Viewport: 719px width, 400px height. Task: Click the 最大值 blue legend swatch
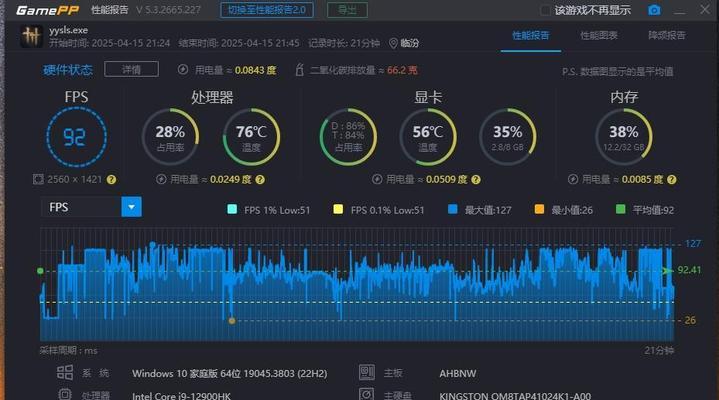(453, 210)
